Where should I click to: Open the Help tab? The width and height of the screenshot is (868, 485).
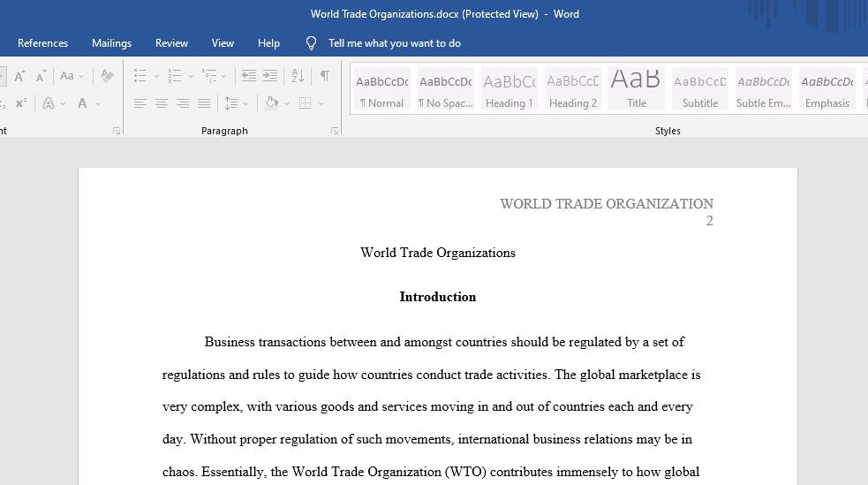[x=268, y=43]
